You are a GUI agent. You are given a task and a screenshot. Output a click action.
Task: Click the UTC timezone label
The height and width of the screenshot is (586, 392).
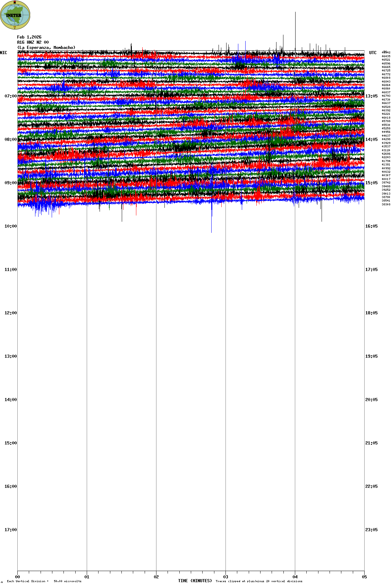373,53
